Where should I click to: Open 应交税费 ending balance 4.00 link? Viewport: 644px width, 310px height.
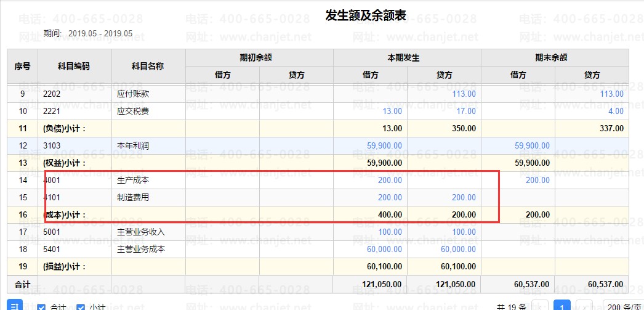[x=616, y=111]
